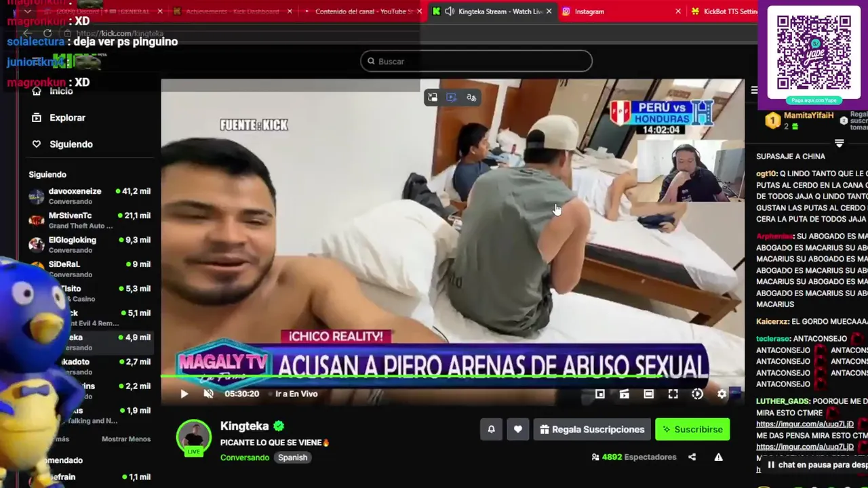Go to Inicio in the sidebar
Viewport: 868px width, 488px height.
[x=61, y=91]
